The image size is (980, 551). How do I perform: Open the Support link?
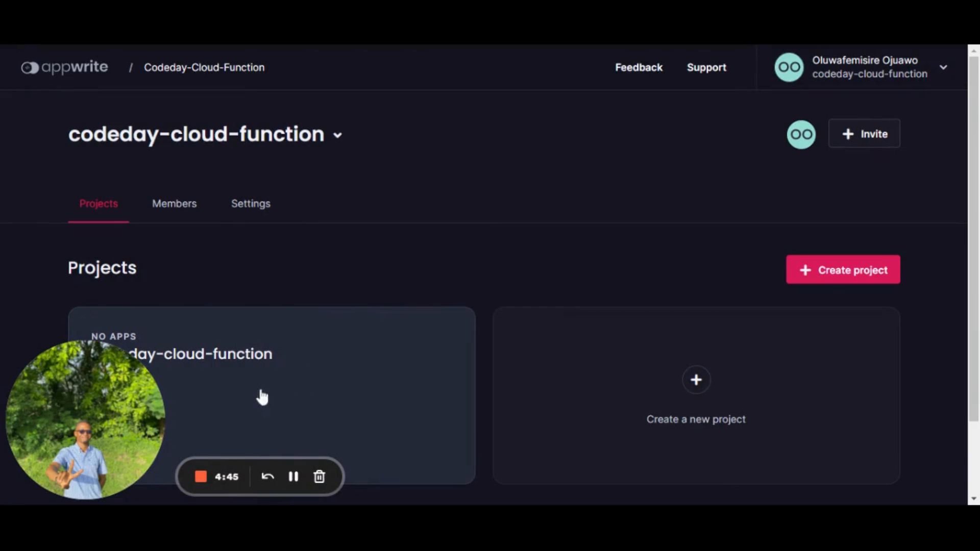tap(706, 67)
